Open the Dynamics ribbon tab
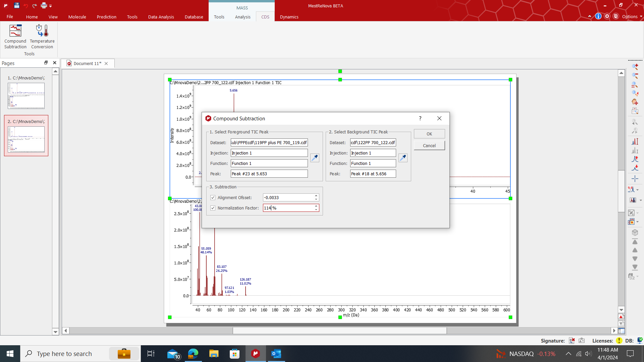Screen dimensions: 644x362 coord(289,17)
